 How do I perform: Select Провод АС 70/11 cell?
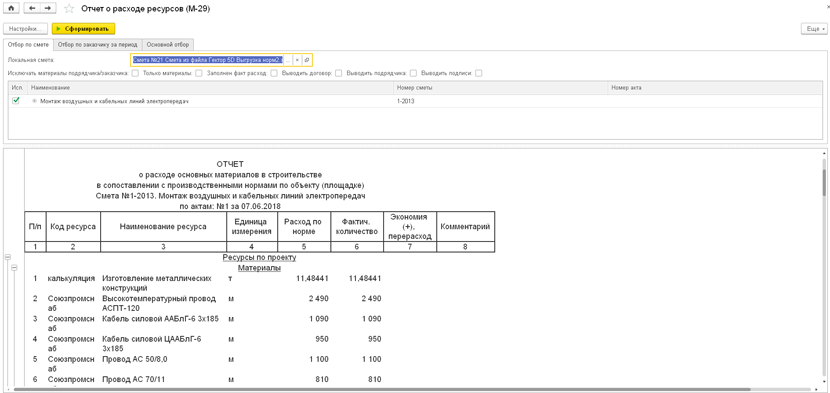coord(163,380)
